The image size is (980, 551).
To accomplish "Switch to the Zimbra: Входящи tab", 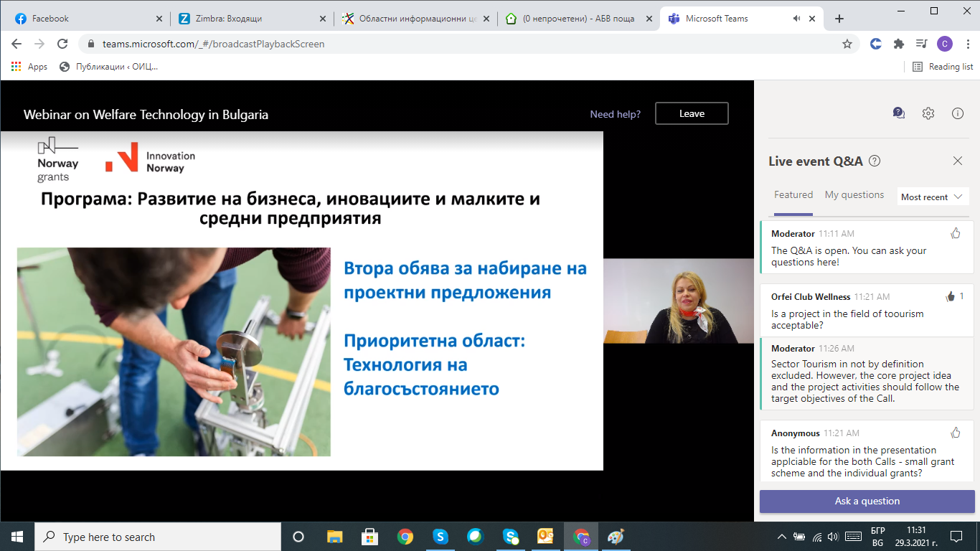I will pos(251,19).
